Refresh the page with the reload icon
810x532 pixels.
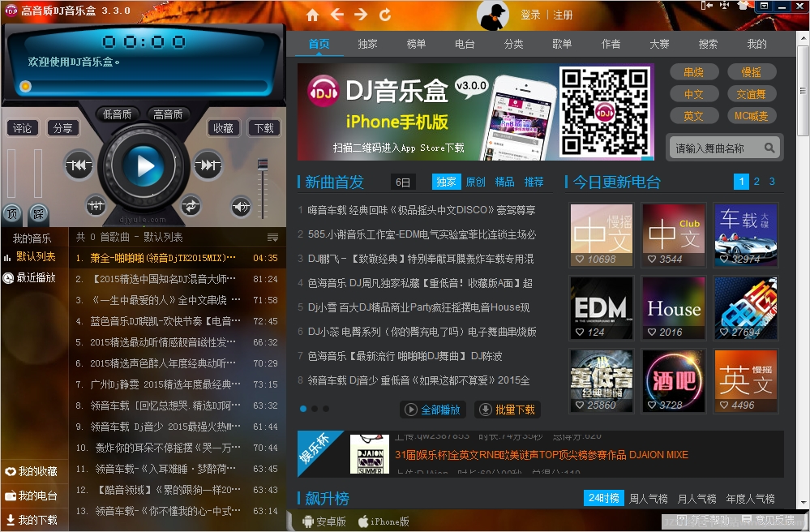click(x=385, y=15)
